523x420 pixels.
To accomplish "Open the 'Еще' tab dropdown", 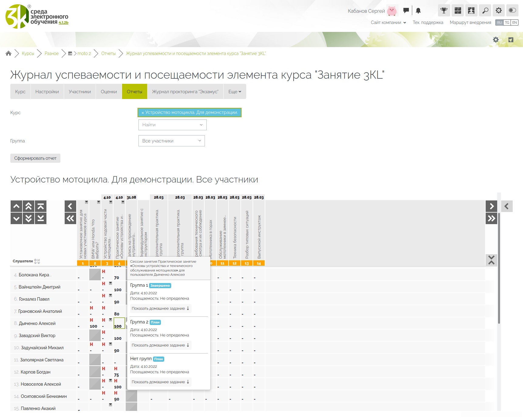I will [235, 92].
